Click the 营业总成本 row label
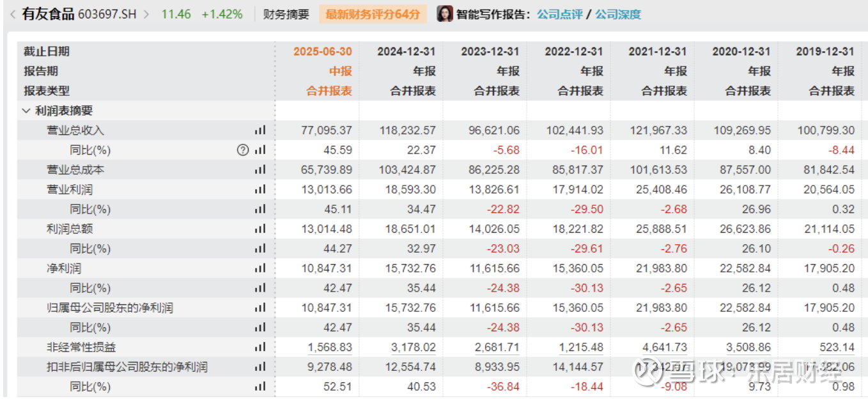The image size is (868, 399). (x=75, y=170)
